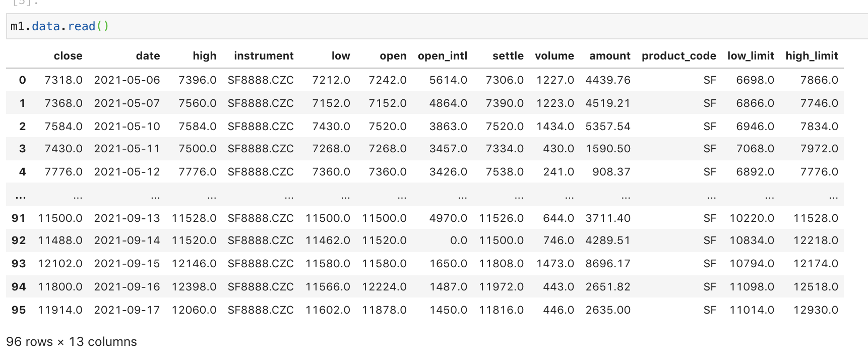
Task: Click the 'open_intl' column header
Action: pyautogui.click(x=442, y=56)
